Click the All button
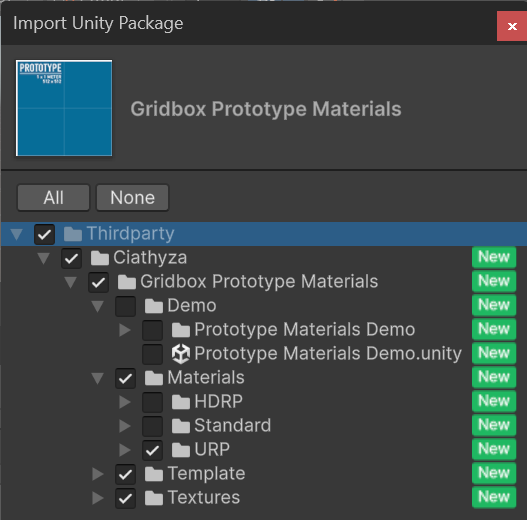The height and width of the screenshot is (520, 527). click(53, 198)
